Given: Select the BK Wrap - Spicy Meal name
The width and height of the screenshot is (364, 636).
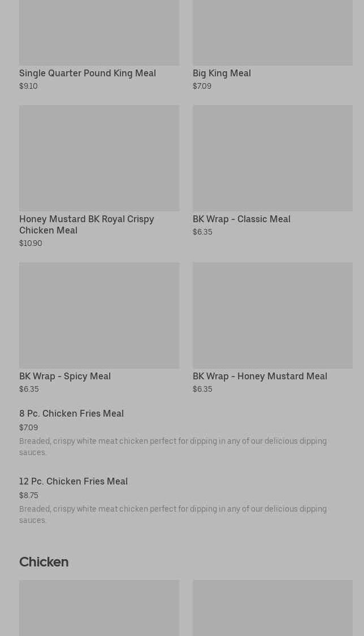Looking at the screenshot, I should click(x=65, y=377).
